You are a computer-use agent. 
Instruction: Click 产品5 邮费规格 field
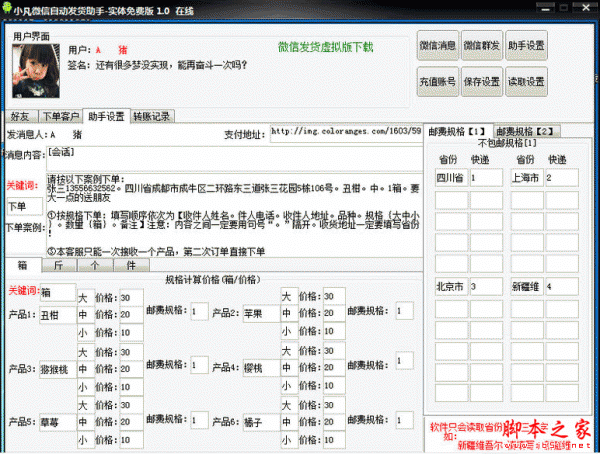pyautogui.click(x=199, y=420)
